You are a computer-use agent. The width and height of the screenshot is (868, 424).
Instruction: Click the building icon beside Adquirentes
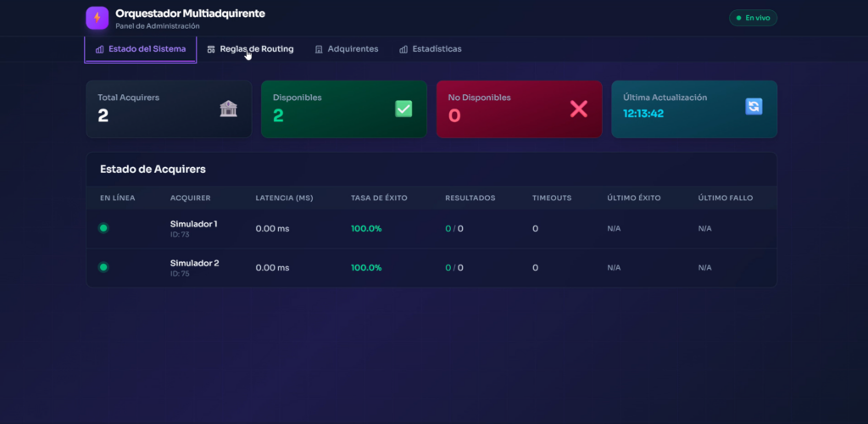[x=319, y=49]
